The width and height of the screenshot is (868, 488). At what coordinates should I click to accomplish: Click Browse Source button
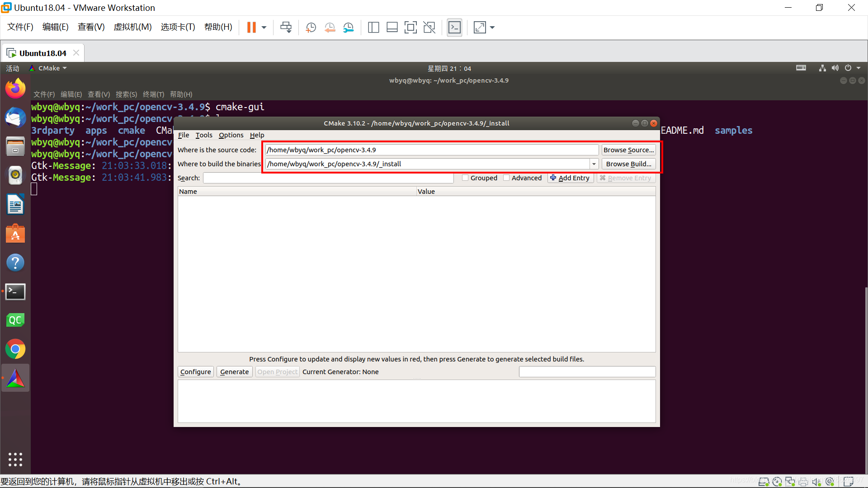pos(628,150)
